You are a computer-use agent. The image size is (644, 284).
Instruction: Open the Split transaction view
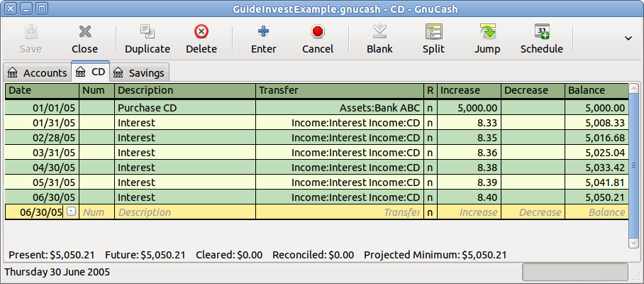(433, 38)
